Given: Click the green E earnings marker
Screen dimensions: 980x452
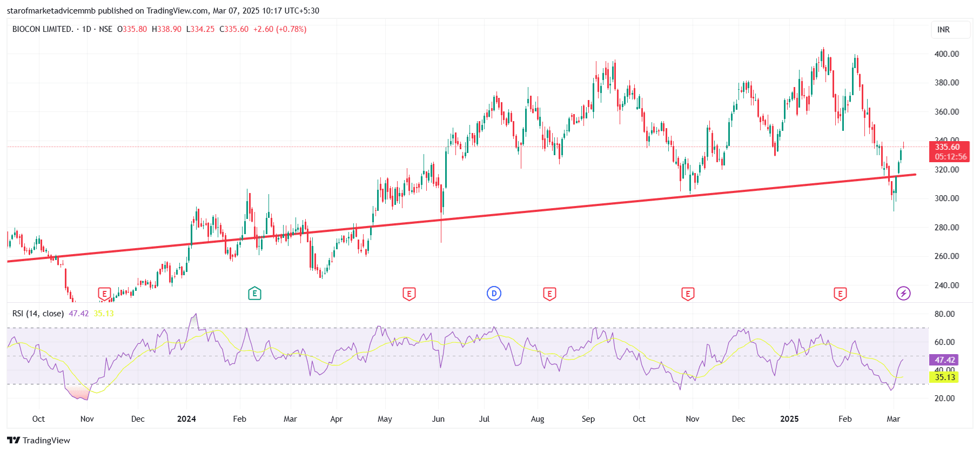Looking at the screenshot, I should tap(254, 294).
